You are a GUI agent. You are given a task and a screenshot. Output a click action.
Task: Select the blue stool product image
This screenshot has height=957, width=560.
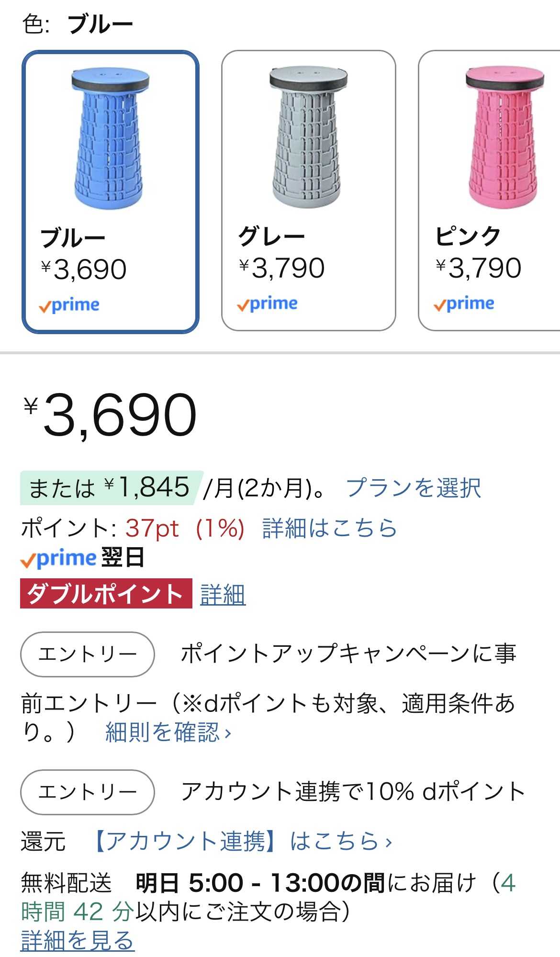click(110, 138)
